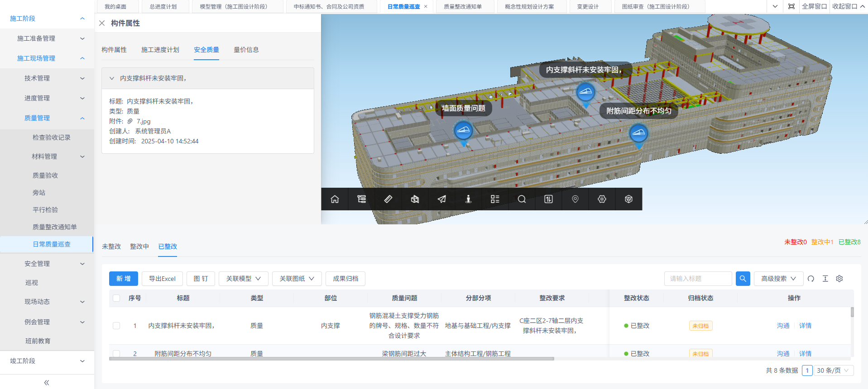Click the home view icon in model toolbar
This screenshot has width=868, height=389.
pyautogui.click(x=335, y=199)
